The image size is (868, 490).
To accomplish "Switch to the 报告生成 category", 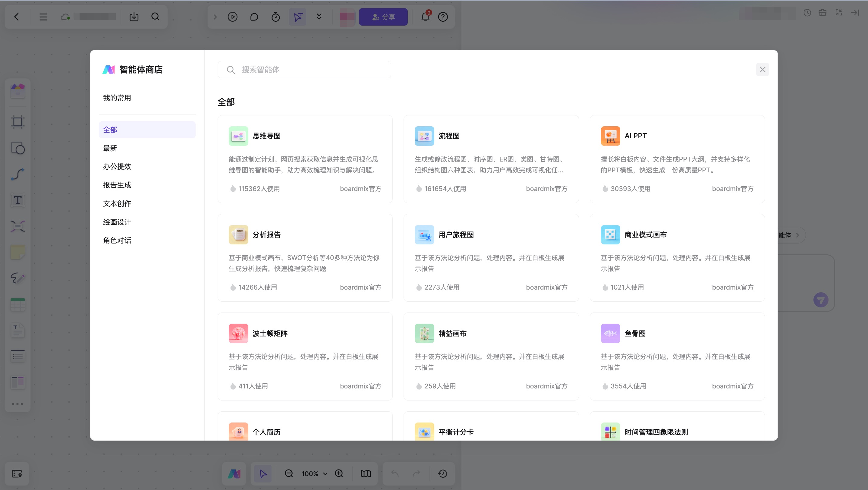I will pos(117,185).
